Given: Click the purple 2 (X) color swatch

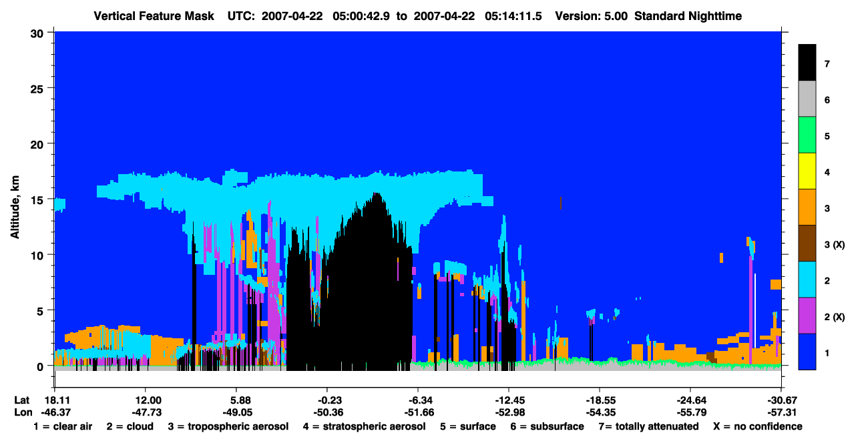Looking at the screenshot, I should pos(807,316).
